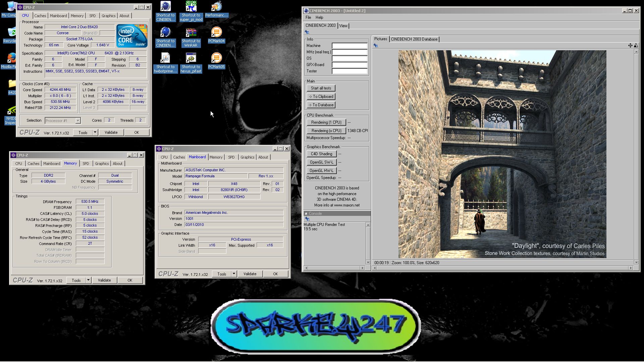Run Rendering (1 CPU) benchmark

coord(326,122)
